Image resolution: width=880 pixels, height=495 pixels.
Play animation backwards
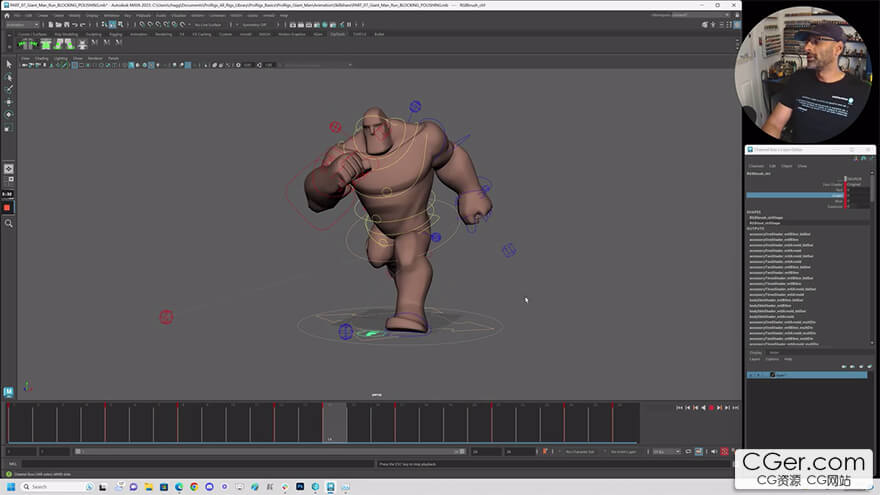click(x=703, y=407)
